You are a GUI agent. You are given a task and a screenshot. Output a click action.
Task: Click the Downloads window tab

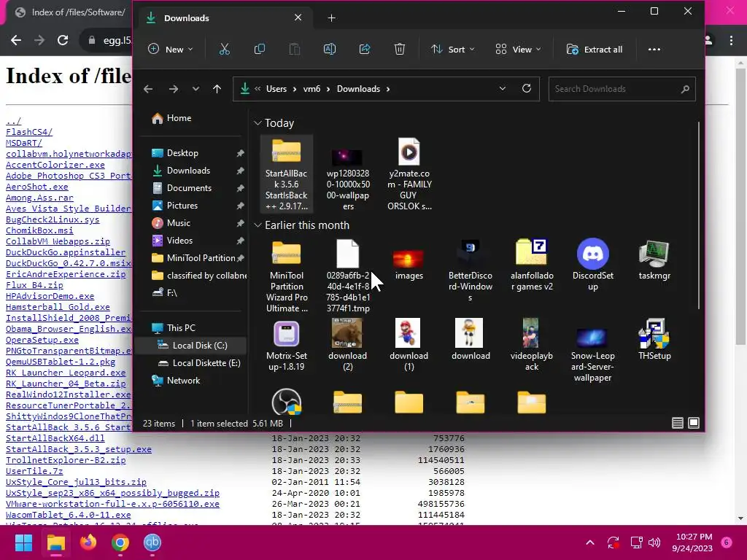point(224,18)
